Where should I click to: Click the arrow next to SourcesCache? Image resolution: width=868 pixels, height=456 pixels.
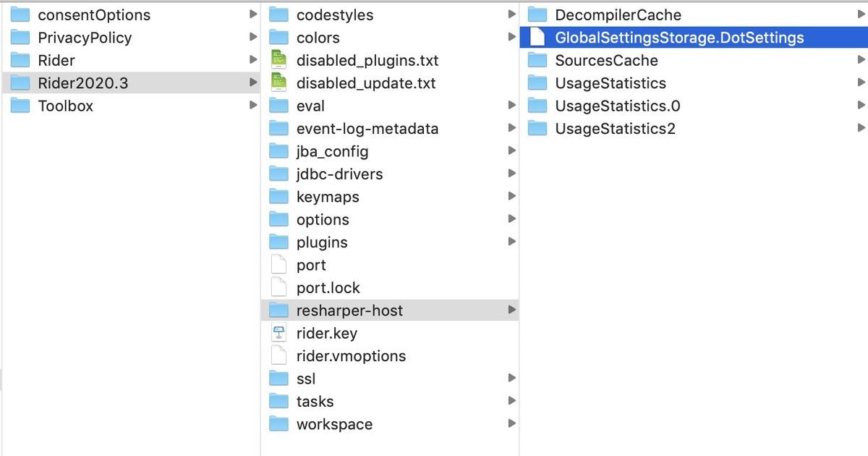tap(861, 60)
